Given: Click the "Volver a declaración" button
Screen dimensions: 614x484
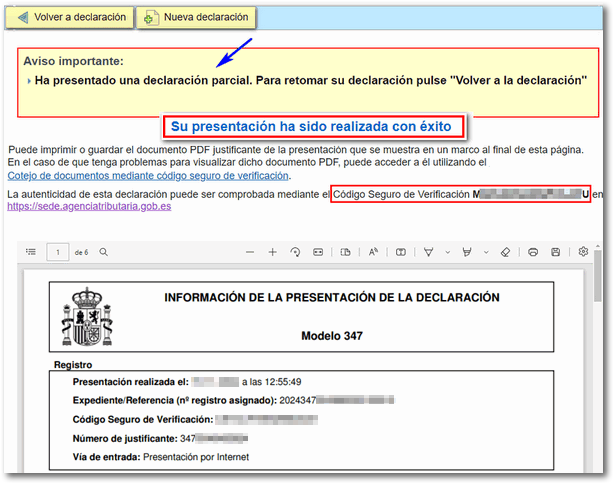Looking at the screenshot, I should pyautogui.click(x=71, y=17).
